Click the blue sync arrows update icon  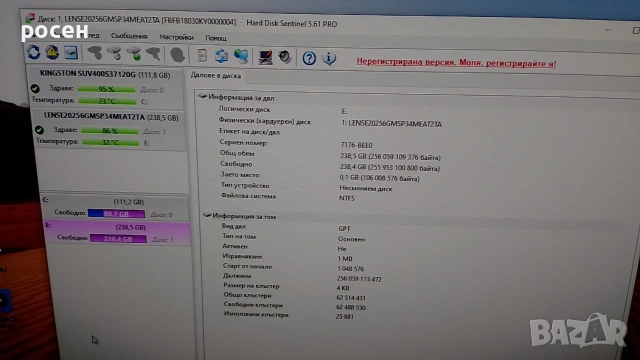pyautogui.click(x=221, y=56)
